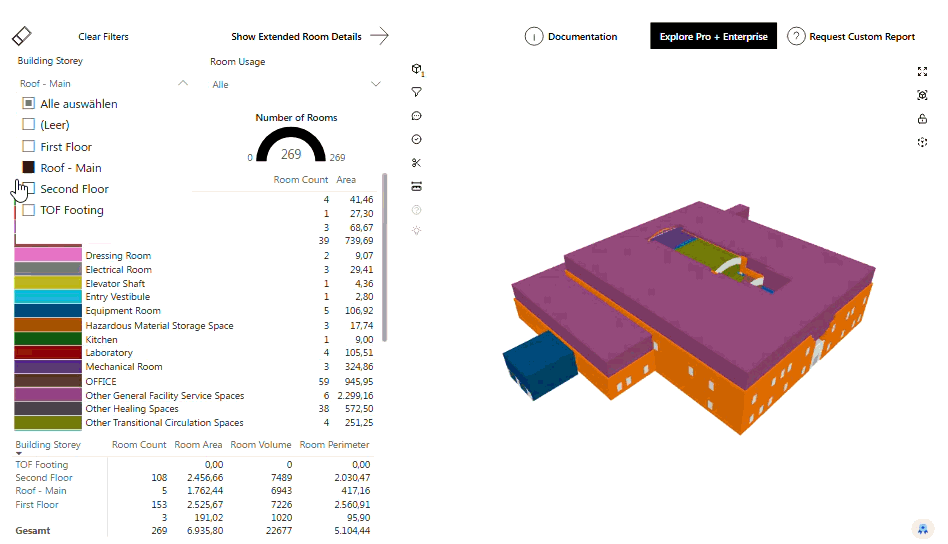Select Hazardous Material Storage Space row
948x544 pixels.
point(194,325)
